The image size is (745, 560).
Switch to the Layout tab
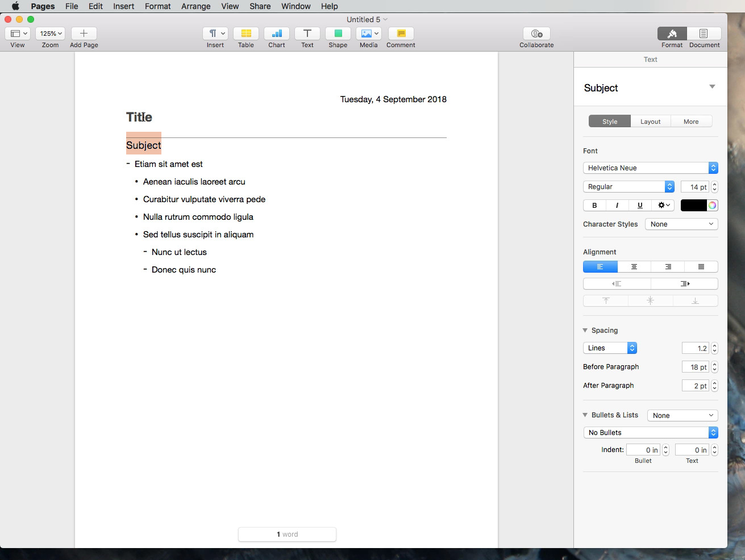coord(650,122)
